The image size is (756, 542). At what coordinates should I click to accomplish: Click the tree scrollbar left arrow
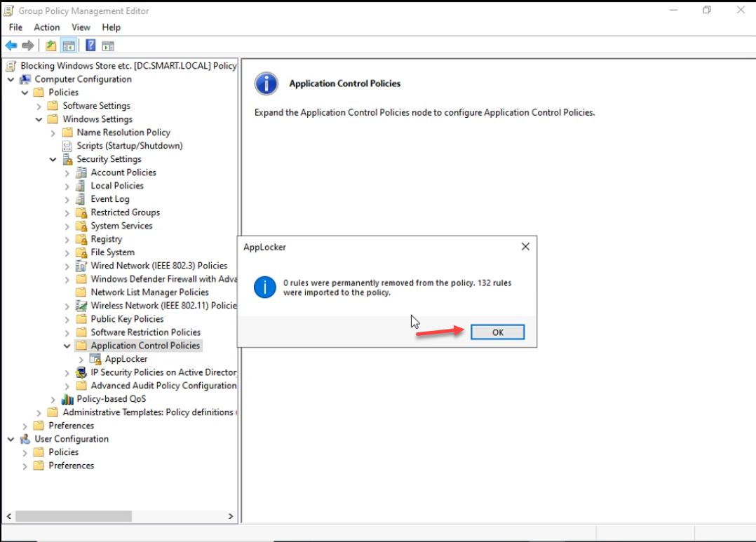point(8,516)
